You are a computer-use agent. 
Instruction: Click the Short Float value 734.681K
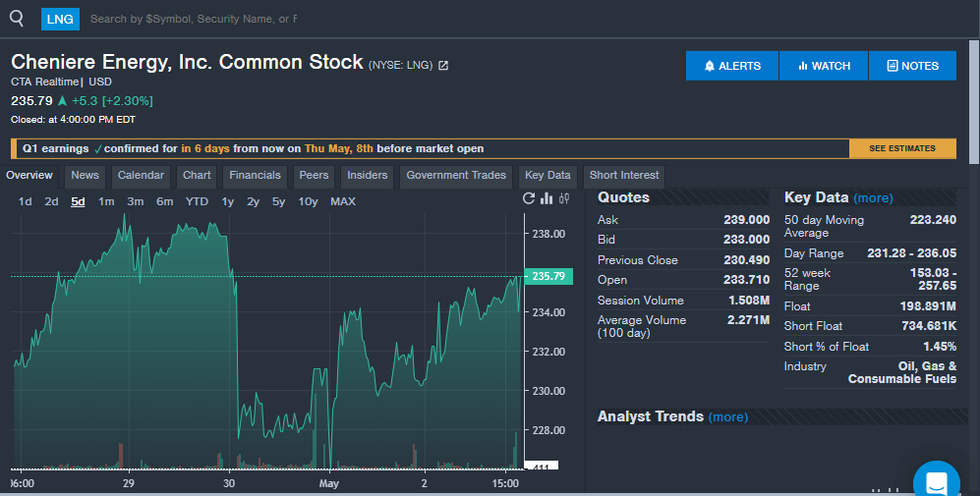tap(929, 326)
